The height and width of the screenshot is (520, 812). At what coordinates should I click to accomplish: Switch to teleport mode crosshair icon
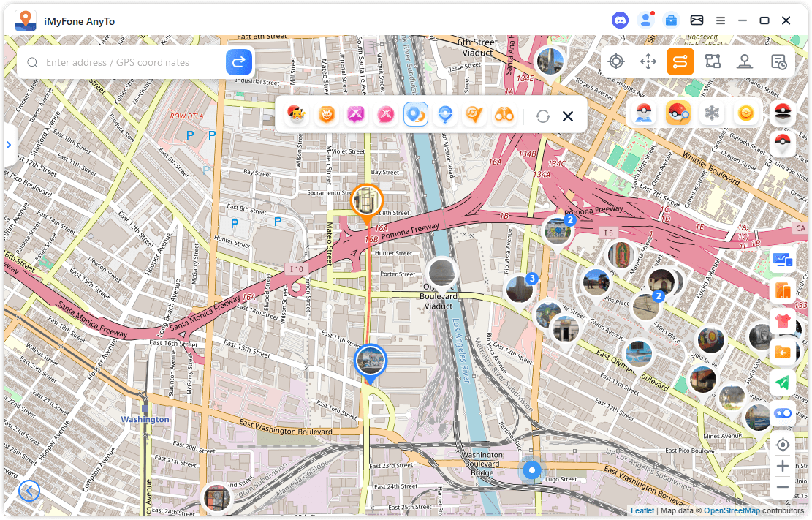(x=616, y=61)
